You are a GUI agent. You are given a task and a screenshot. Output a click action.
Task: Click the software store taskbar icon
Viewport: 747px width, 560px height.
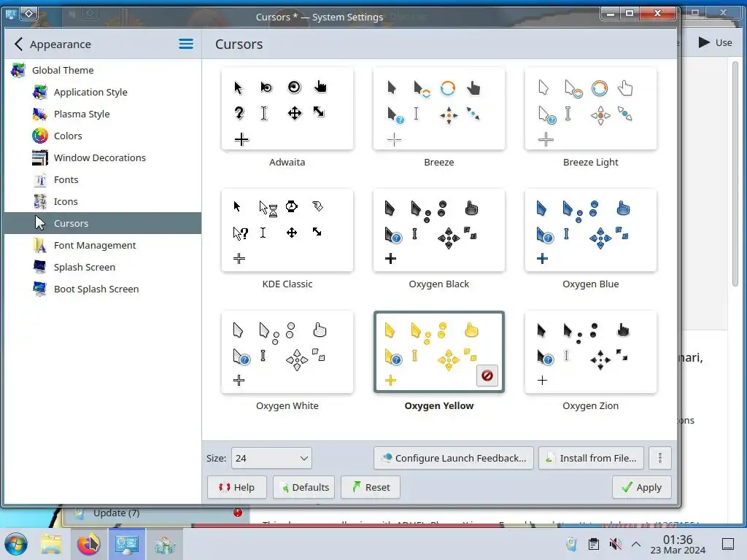pos(165,544)
